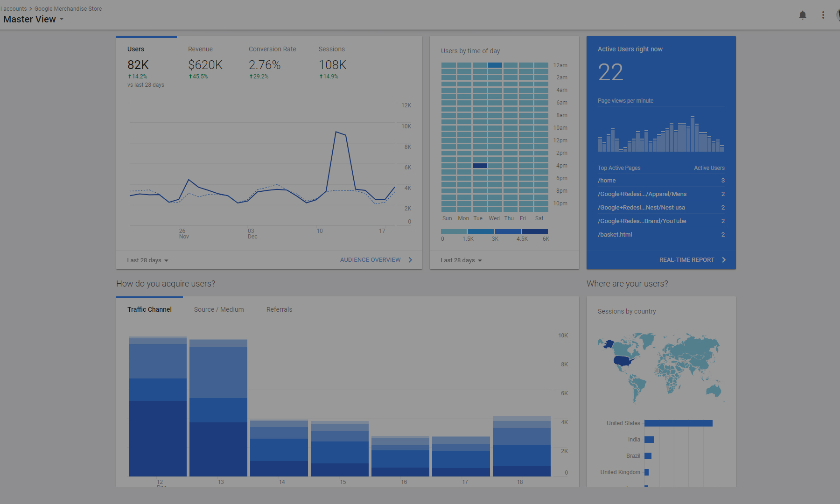The image size is (840, 504).
Task: Click the Real-Time Report chevron arrow
Action: click(x=724, y=260)
